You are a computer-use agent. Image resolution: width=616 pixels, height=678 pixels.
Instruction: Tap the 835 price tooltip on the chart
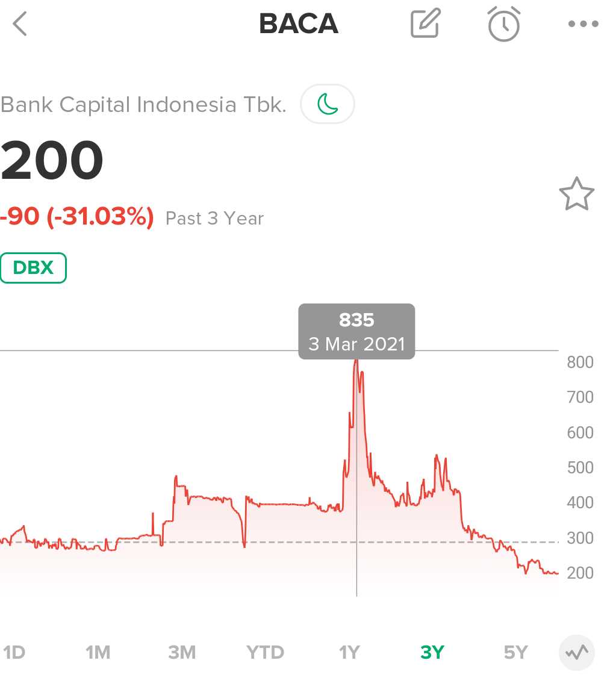pyautogui.click(x=356, y=332)
